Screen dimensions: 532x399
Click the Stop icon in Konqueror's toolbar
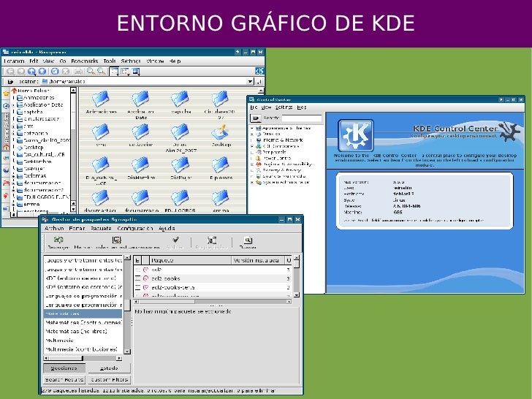tap(66, 72)
